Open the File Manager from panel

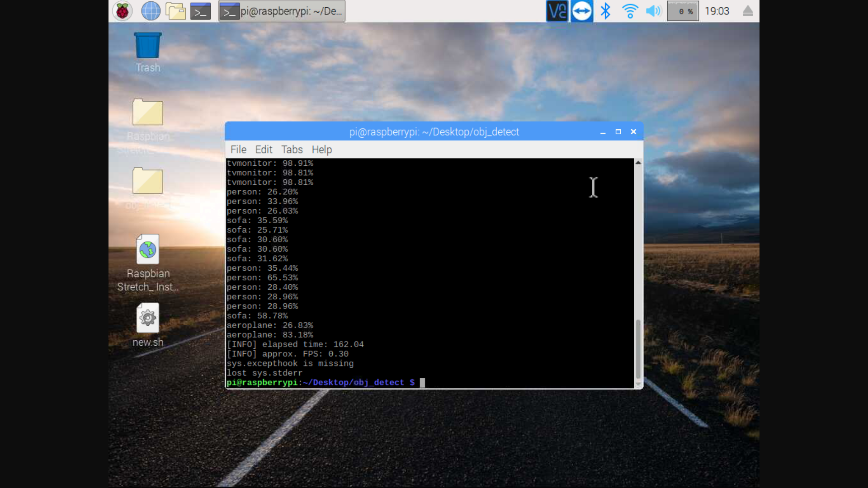[175, 11]
